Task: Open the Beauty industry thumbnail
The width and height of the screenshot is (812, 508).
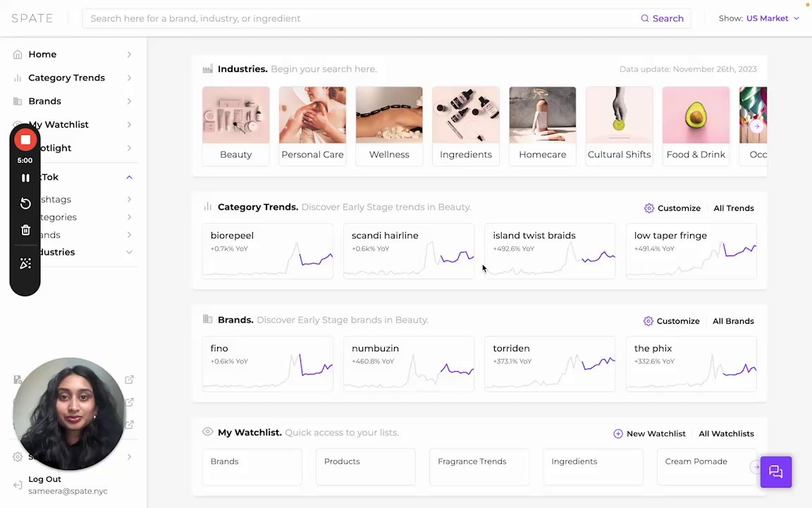Action: tap(235, 124)
